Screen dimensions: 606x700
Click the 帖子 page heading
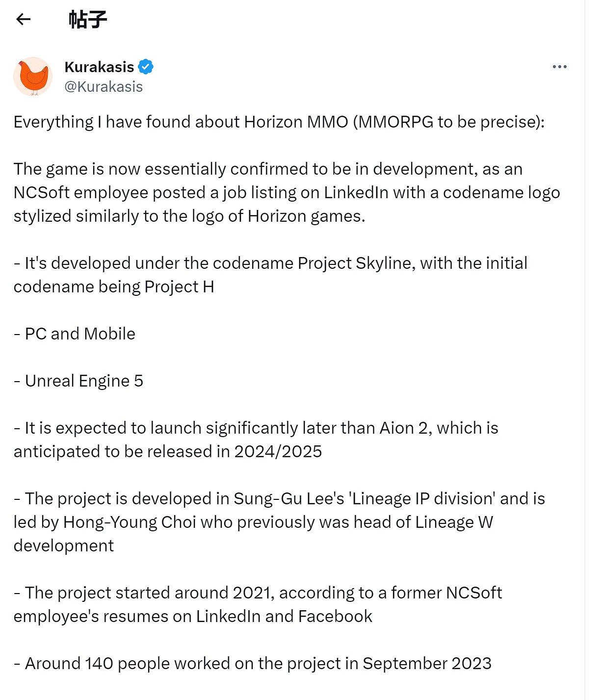click(x=88, y=19)
